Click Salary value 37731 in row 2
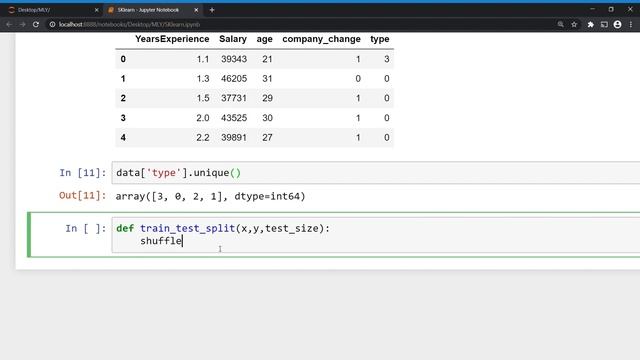 coord(234,98)
